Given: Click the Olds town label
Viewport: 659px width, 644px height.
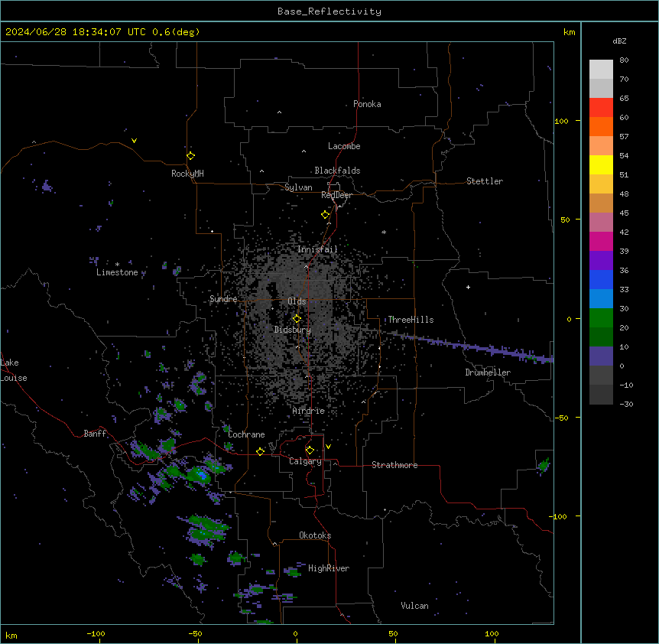Looking at the screenshot, I should click(297, 301).
